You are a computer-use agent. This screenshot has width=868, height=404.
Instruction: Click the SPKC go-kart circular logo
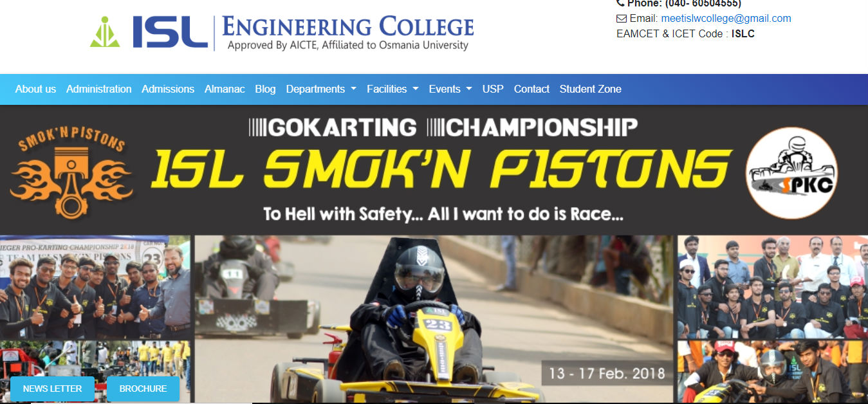point(792,173)
